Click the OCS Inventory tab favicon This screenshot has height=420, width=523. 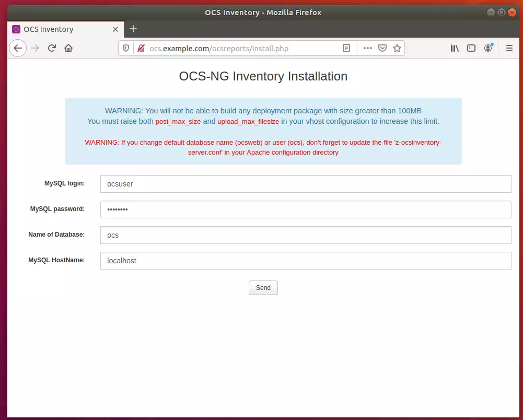(x=16, y=29)
